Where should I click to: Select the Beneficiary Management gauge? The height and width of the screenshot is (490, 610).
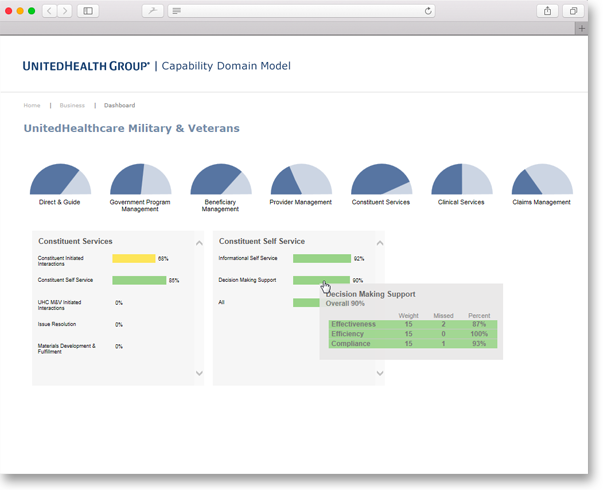[x=221, y=179]
